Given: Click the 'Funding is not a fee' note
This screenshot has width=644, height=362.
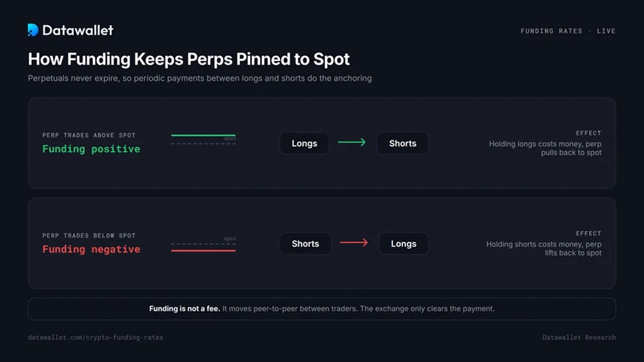Looking at the screenshot, I should pos(321,309).
